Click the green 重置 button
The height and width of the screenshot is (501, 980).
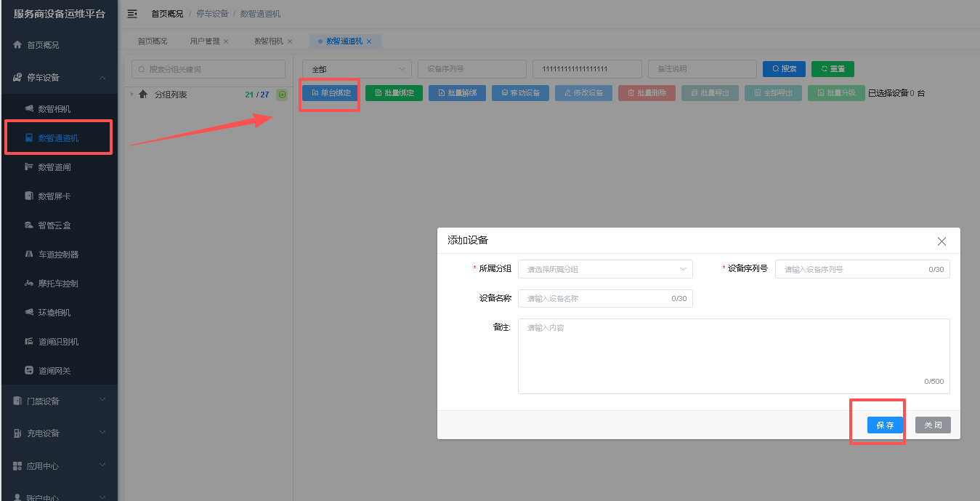point(833,69)
